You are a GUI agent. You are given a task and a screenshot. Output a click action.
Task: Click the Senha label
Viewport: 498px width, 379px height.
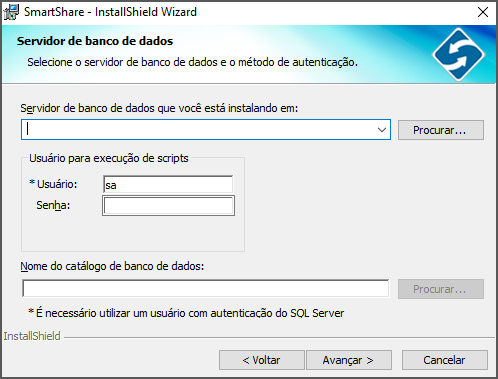[53, 205]
